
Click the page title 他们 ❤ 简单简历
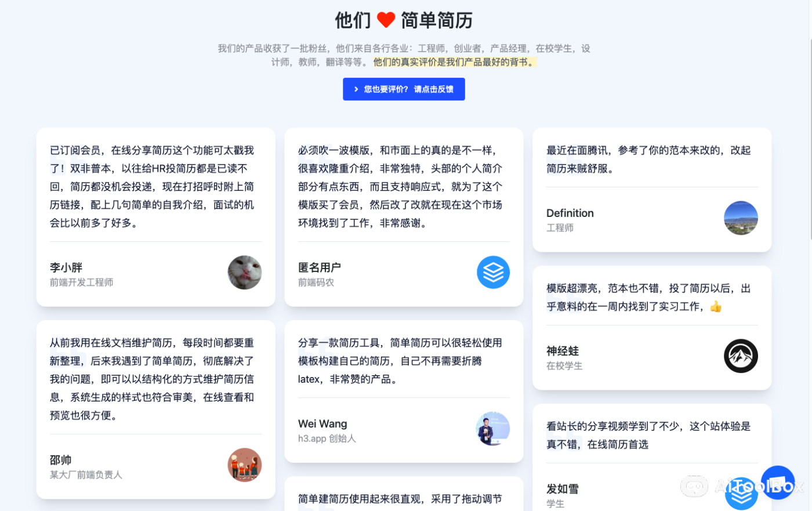404,20
